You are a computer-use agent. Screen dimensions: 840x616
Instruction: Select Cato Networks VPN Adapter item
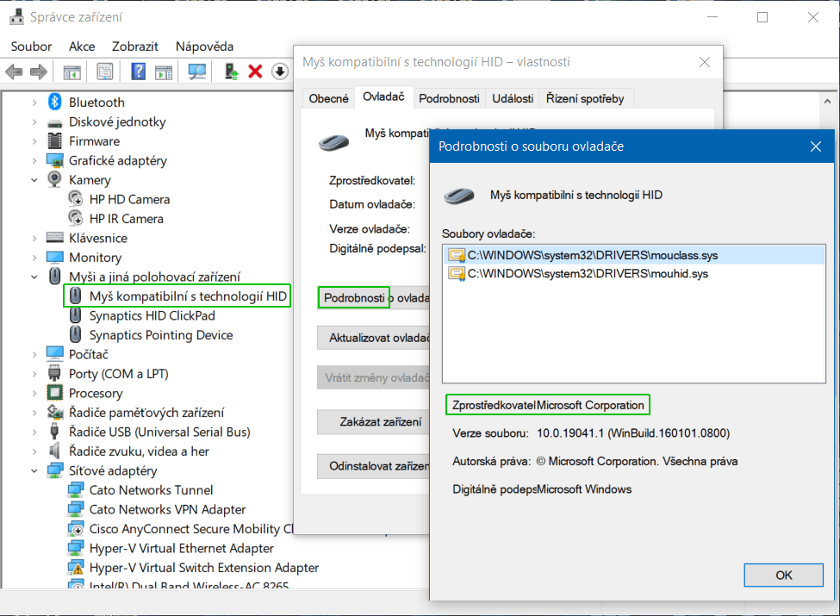tap(168, 509)
